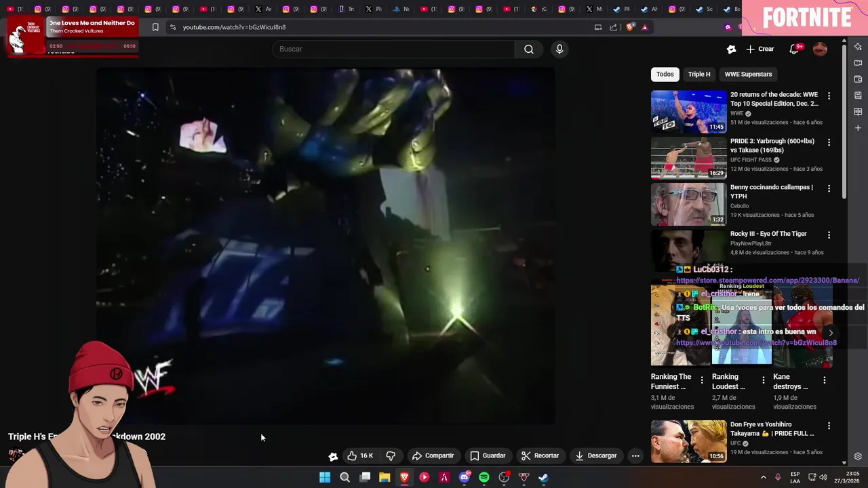Open Task View in taskbar
868x488 pixels.
pyautogui.click(x=365, y=477)
